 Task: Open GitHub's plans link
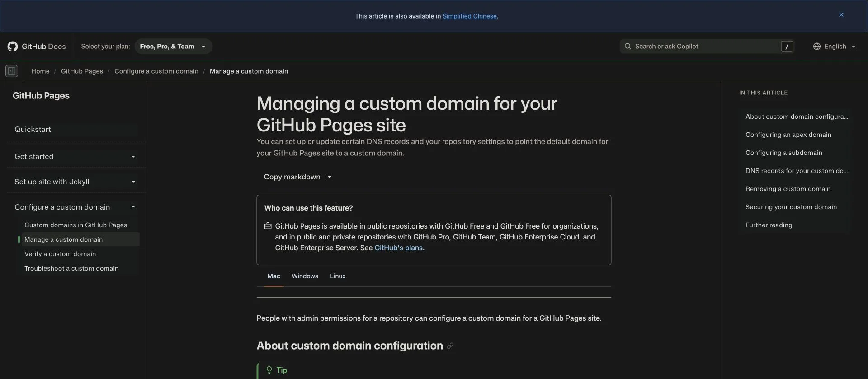[x=399, y=248]
